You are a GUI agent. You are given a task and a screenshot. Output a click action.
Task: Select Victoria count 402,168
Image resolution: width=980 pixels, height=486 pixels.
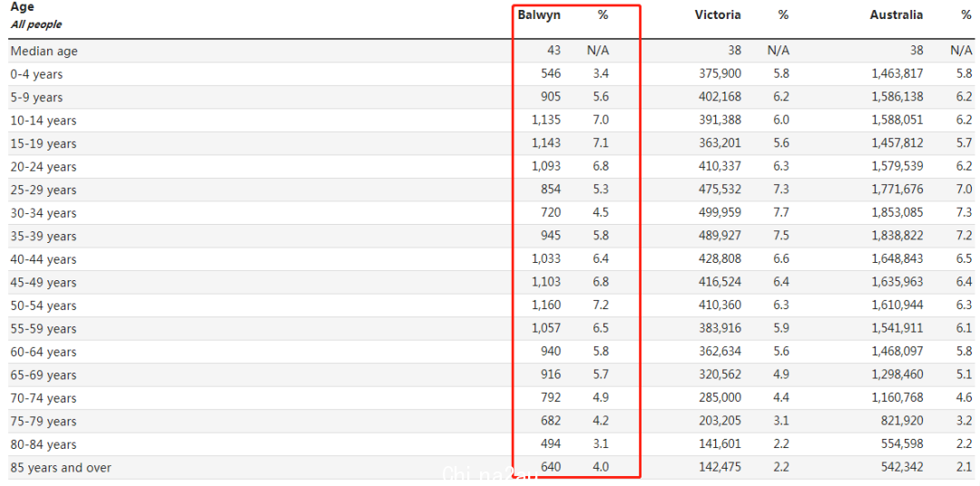pyautogui.click(x=720, y=97)
